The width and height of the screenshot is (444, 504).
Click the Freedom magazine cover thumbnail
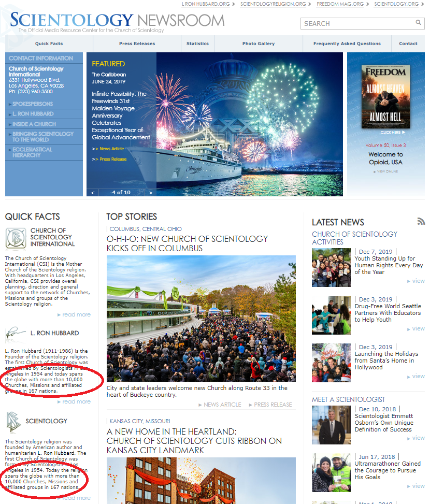[385, 97]
